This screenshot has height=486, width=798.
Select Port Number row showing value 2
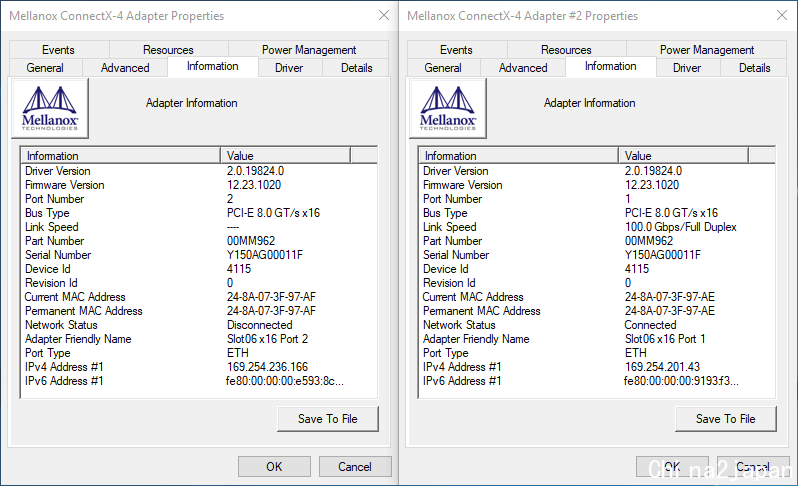pos(199,199)
